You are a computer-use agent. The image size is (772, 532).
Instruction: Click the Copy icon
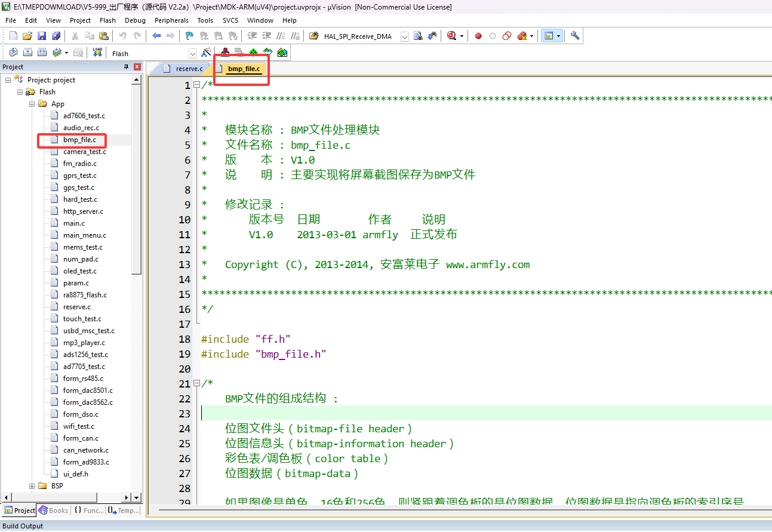click(90, 36)
